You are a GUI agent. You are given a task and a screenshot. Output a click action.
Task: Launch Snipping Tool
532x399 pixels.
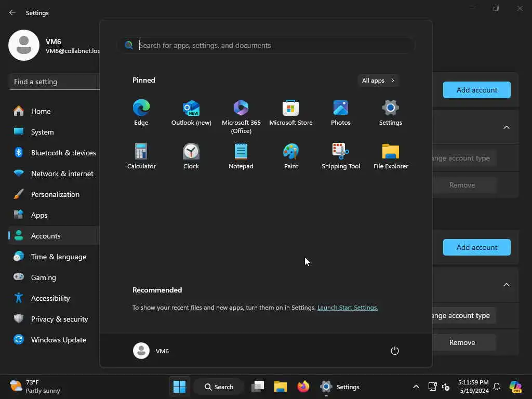click(341, 156)
